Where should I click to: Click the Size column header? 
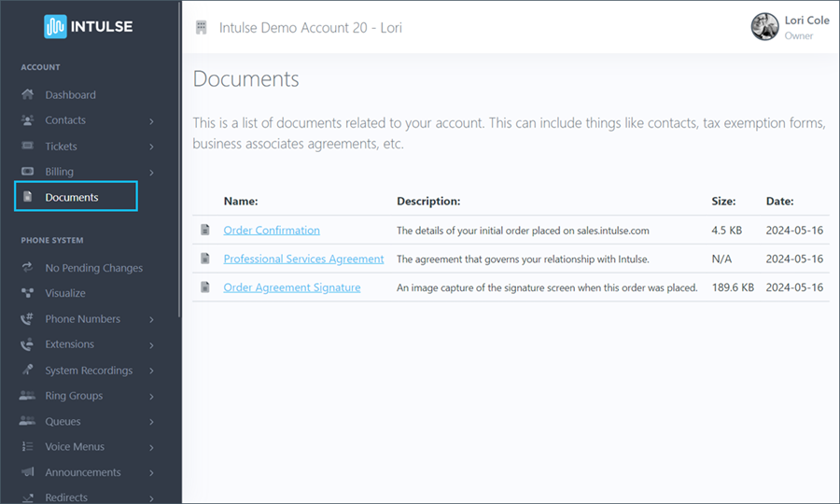tap(723, 202)
